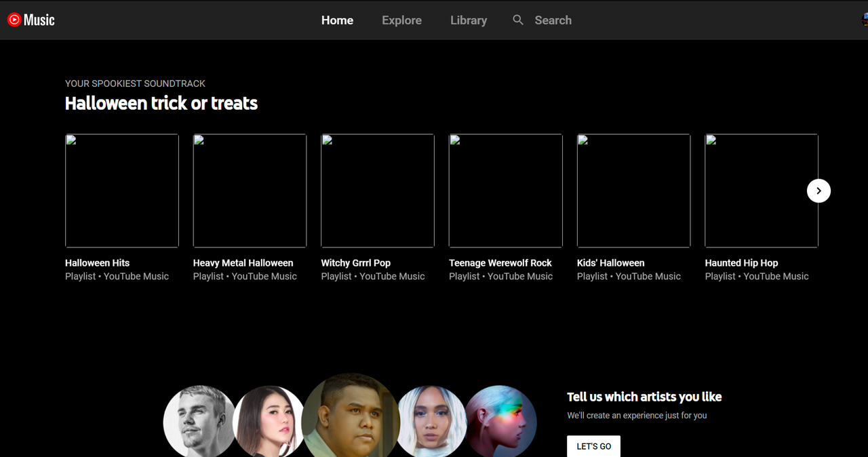Advance carousel with next arrow button
This screenshot has height=457, width=868.
818,191
